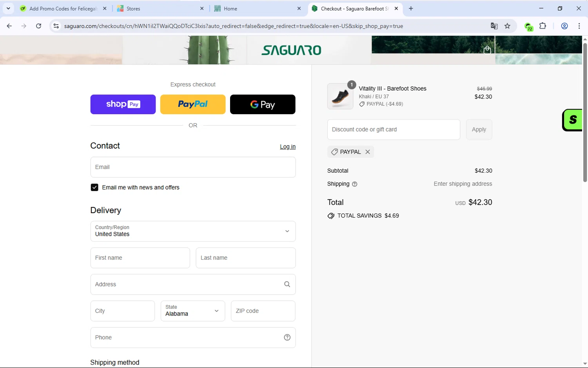Click the Vitality III shoe thumbnail
This screenshot has width=588, height=368.
tap(340, 96)
